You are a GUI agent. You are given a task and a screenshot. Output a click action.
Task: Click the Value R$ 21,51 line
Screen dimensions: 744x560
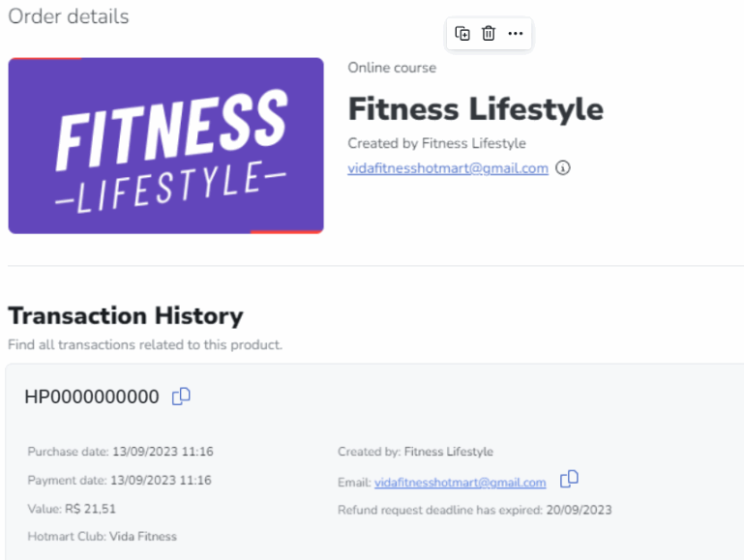tap(72, 509)
